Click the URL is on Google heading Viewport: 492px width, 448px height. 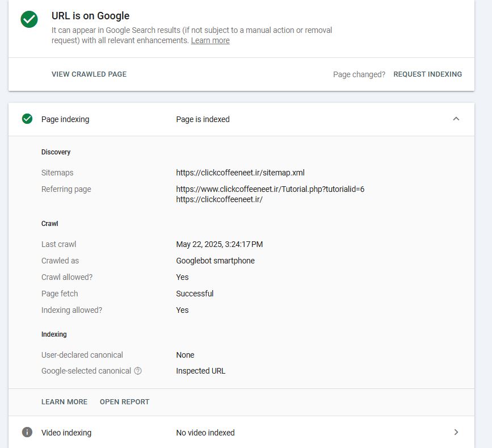[90, 16]
